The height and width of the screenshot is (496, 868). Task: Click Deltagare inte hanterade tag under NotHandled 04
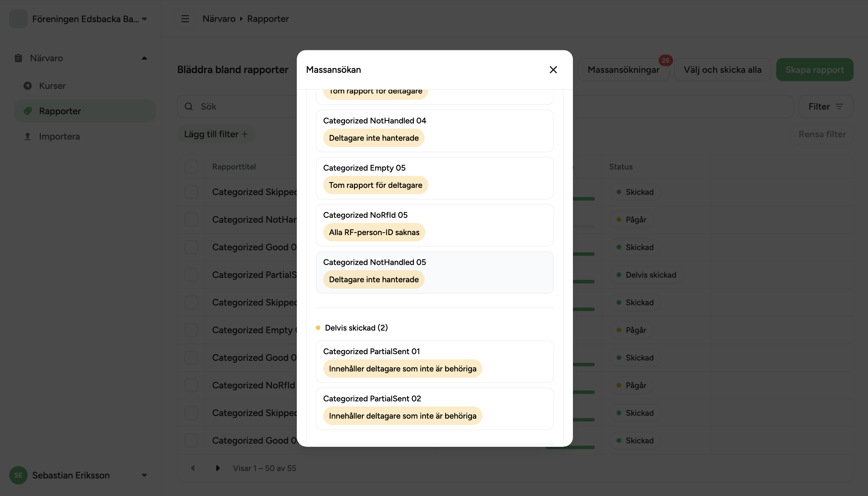point(374,138)
